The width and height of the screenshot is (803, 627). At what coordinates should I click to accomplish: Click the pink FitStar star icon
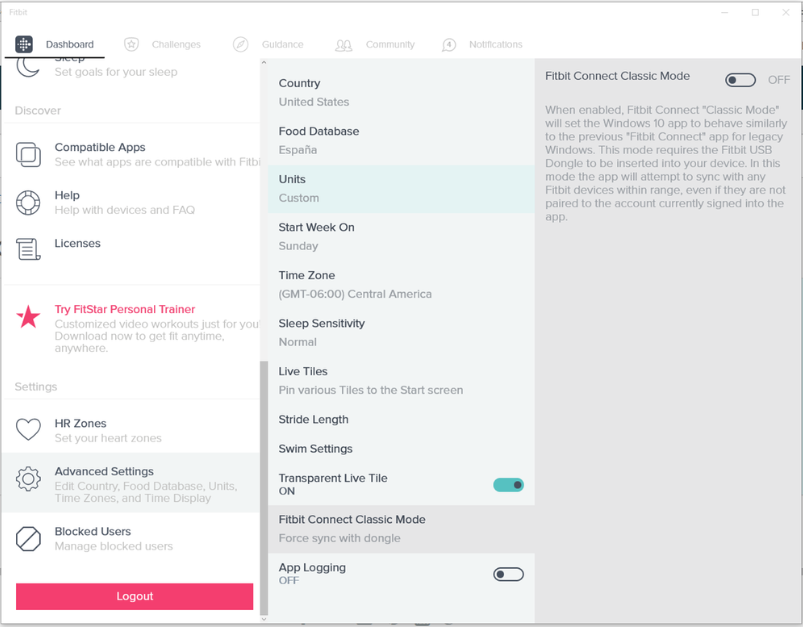[x=28, y=317]
